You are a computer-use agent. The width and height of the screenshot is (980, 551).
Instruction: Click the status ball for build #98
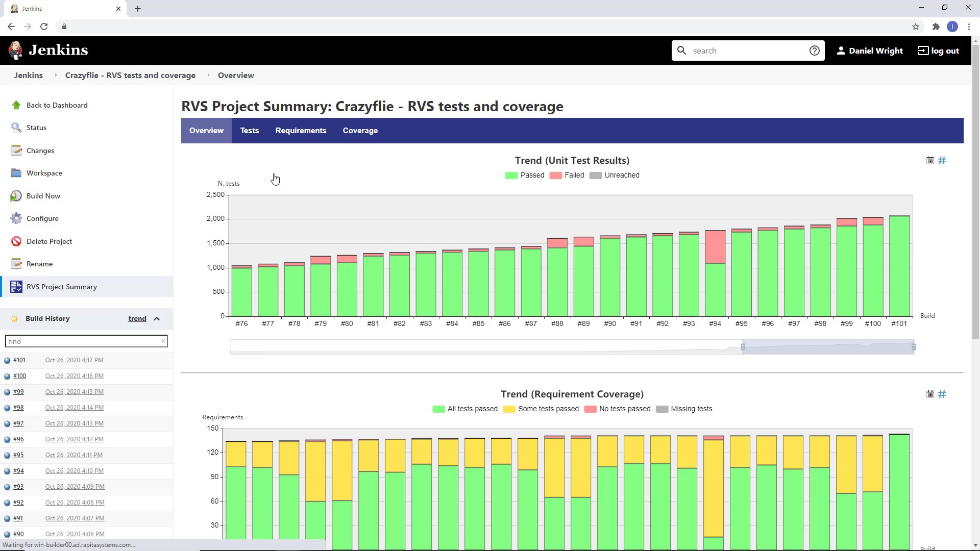click(7, 408)
